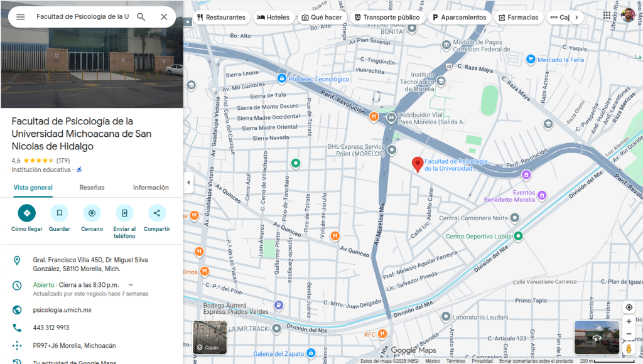Switch to the Reseñas tab

tap(92, 188)
